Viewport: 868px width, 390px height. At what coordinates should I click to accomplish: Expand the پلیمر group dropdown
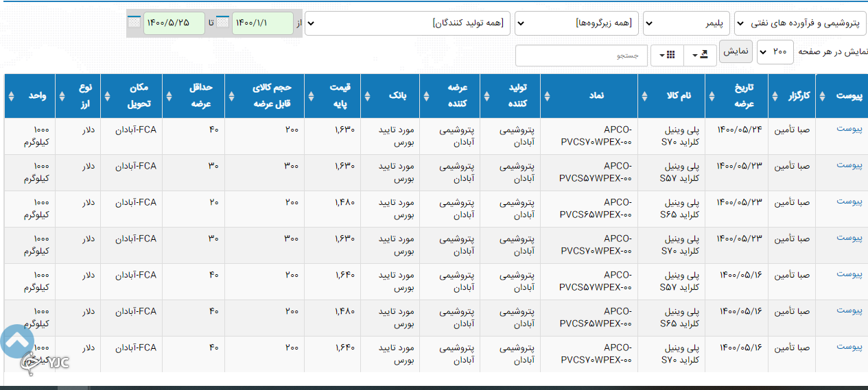click(685, 23)
